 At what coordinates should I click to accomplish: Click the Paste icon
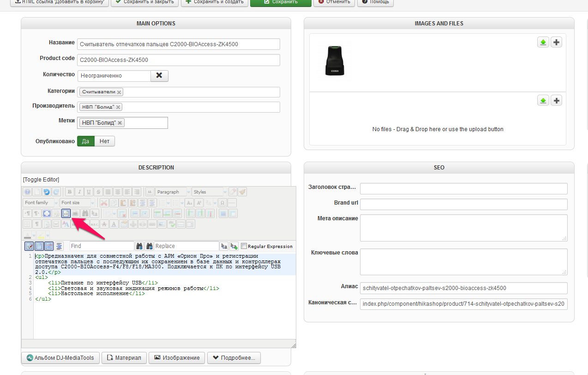(x=123, y=203)
